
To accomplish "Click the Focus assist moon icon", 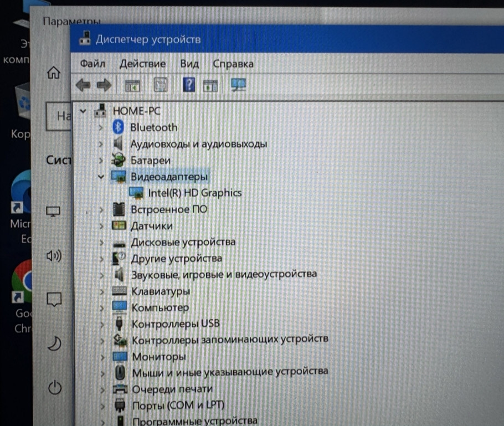I will click(54, 344).
